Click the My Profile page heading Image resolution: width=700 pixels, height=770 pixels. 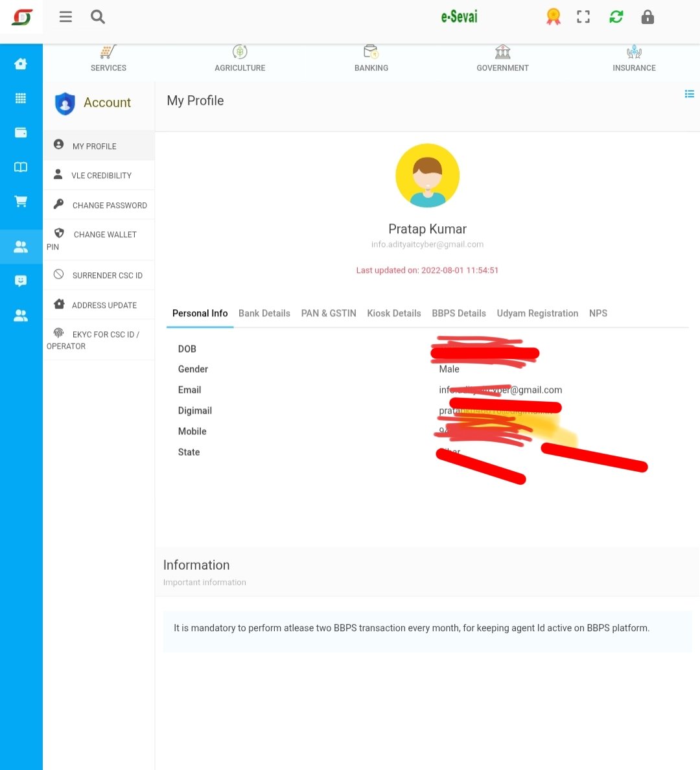(x=196, y=100)
